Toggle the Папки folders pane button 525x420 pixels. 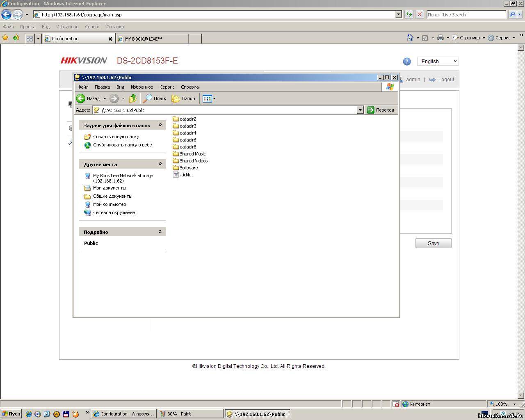tap(183, 98)
